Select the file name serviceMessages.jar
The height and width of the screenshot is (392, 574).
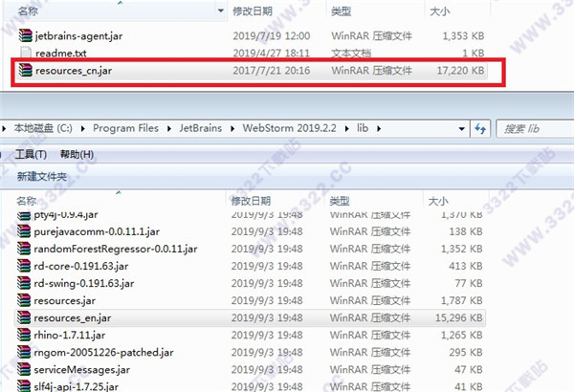coord(82,370)
